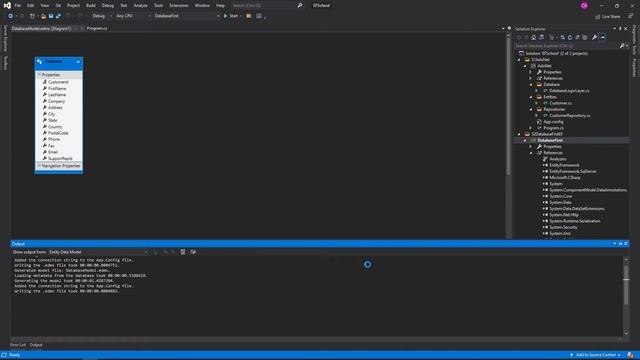
Task: Select the Microsoft.CSharp reference
Action: click(564, 178)
